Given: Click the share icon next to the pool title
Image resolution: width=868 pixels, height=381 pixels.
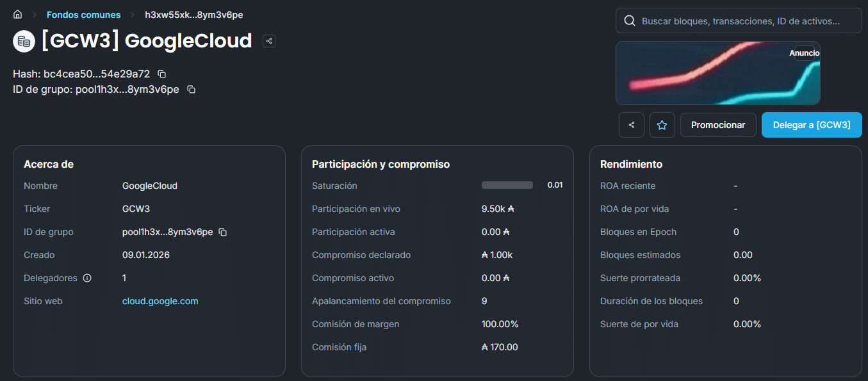Looking at the screenshot, I should [268, 40].
